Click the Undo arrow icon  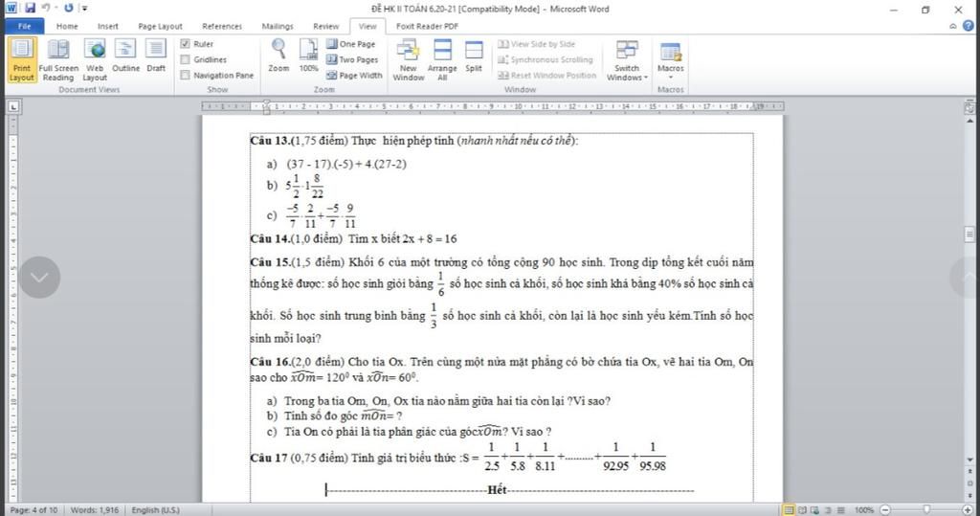tap(46, 8)
